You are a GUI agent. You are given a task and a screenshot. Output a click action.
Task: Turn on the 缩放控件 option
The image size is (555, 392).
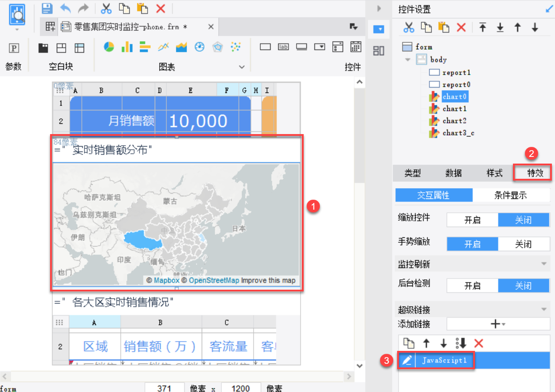472,220
